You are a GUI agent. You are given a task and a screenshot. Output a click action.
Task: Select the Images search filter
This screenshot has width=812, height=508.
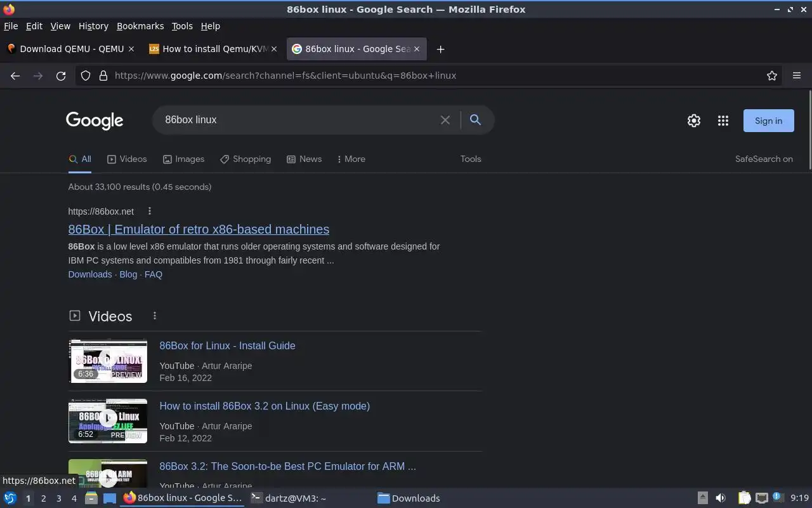point(183,159)
